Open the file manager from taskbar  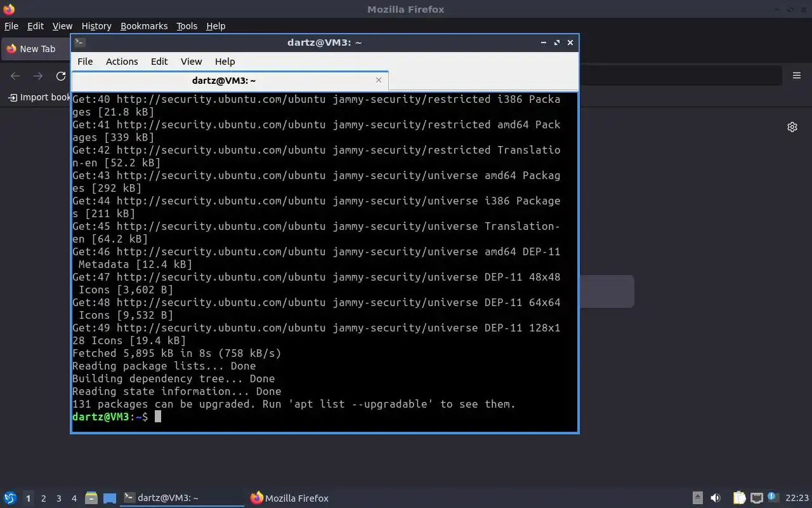[x=91, y=498]
